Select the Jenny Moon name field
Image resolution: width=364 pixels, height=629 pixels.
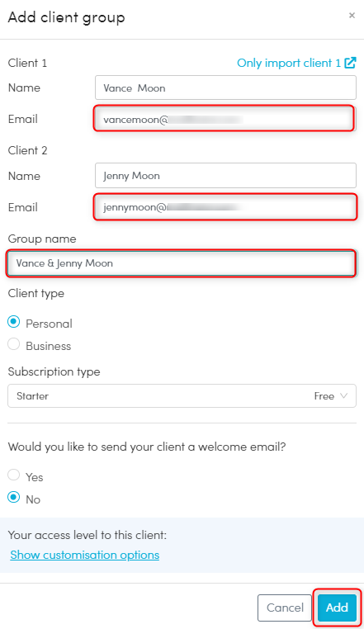click(225, 175)
